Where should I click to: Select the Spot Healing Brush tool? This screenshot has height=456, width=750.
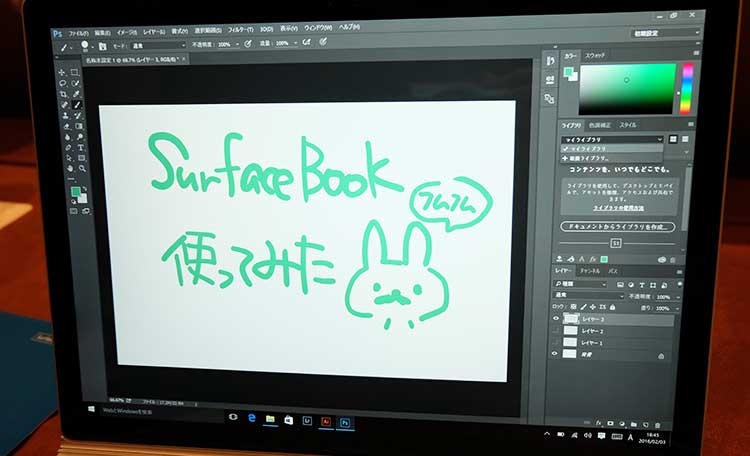(x=64, y=105)
